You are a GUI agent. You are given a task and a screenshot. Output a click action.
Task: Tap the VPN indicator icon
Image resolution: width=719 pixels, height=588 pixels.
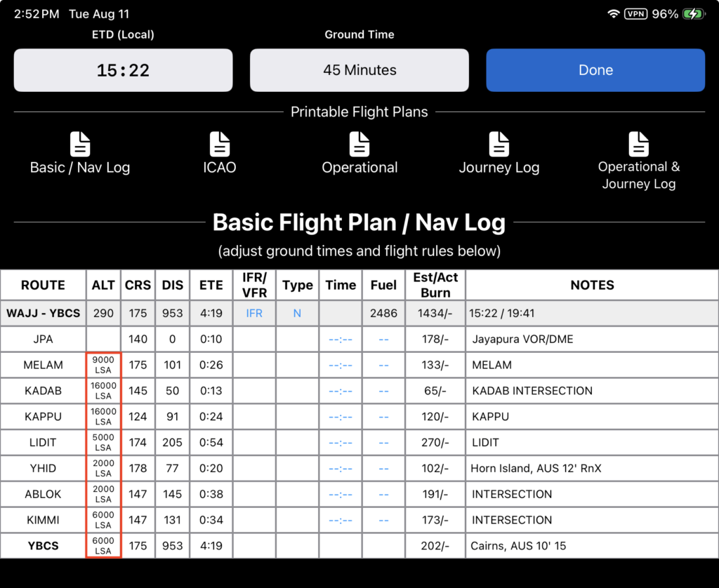pos(635,14)
